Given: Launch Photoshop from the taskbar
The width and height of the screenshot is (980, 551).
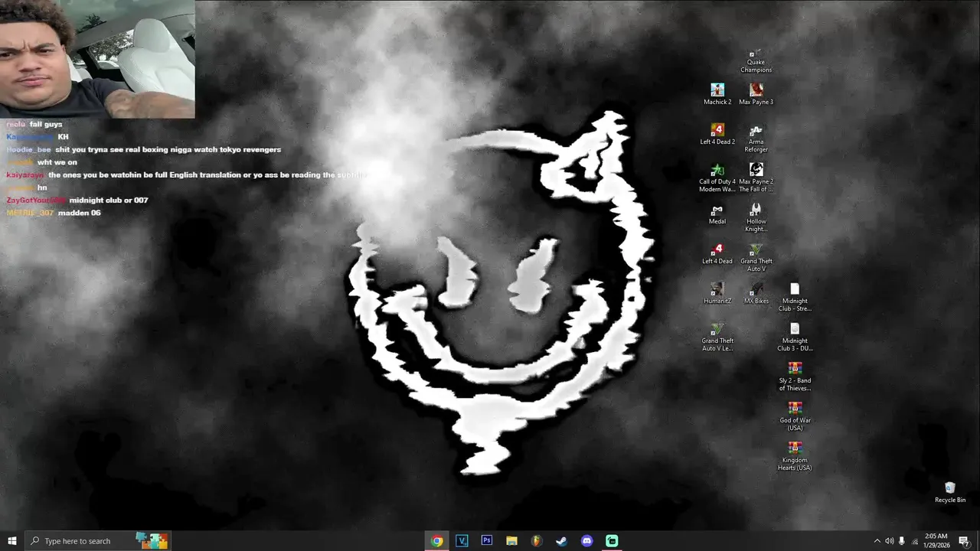Looking at the screenshot, I should [486, 541].
